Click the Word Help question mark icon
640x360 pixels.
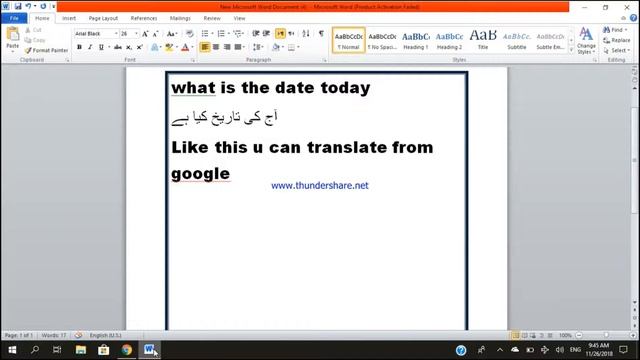633,18
